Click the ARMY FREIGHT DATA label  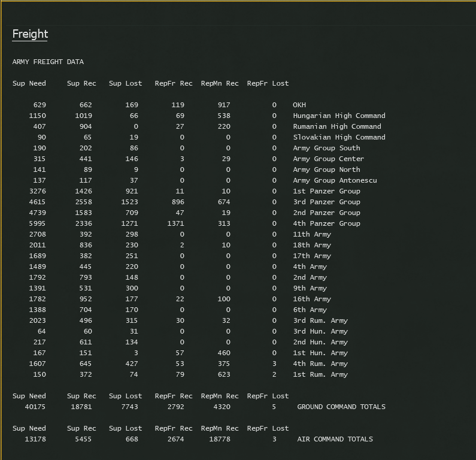pyautogui.click(x=48, y=62)
